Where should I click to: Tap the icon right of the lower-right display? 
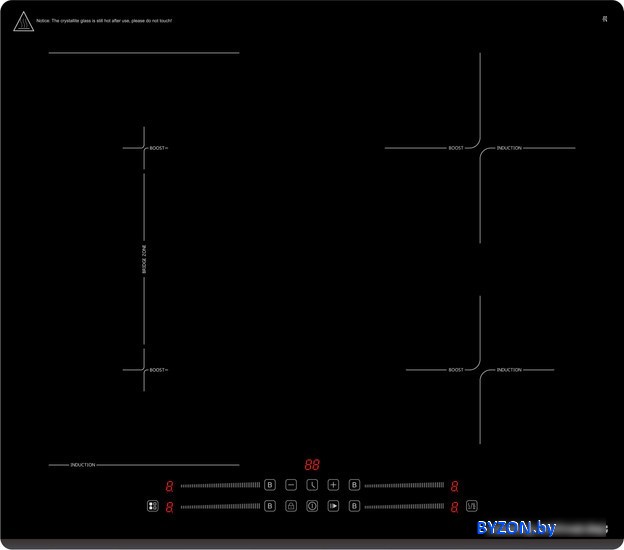(x=472, y=507)
